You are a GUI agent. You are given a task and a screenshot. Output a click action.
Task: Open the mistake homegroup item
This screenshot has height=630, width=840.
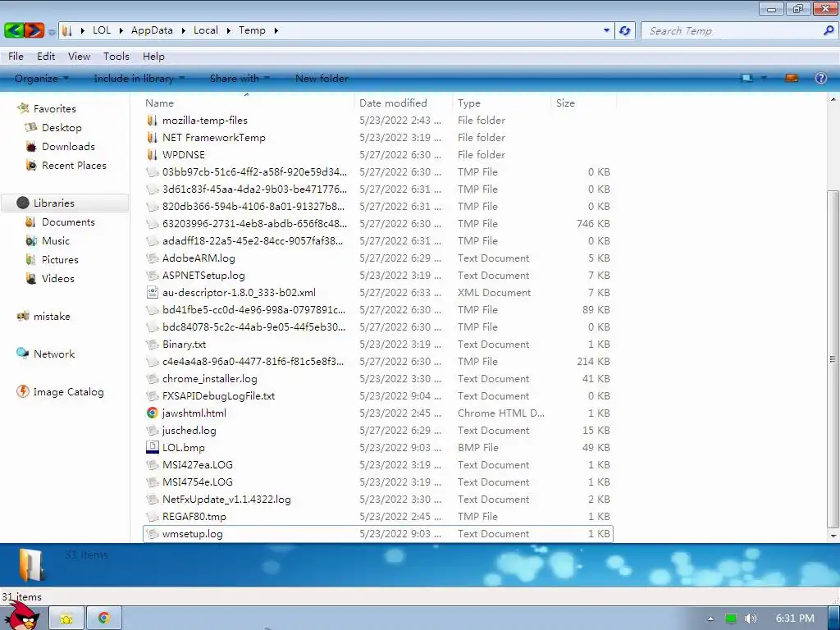52,316
